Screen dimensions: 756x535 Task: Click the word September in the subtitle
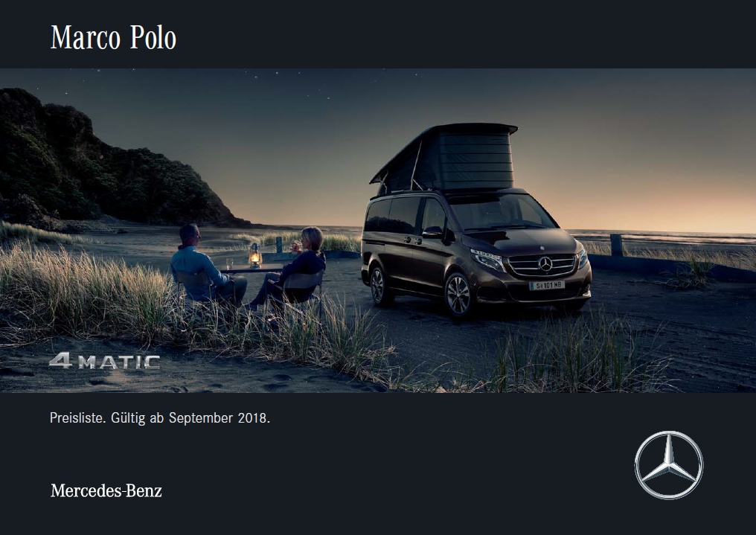point(201,418)
